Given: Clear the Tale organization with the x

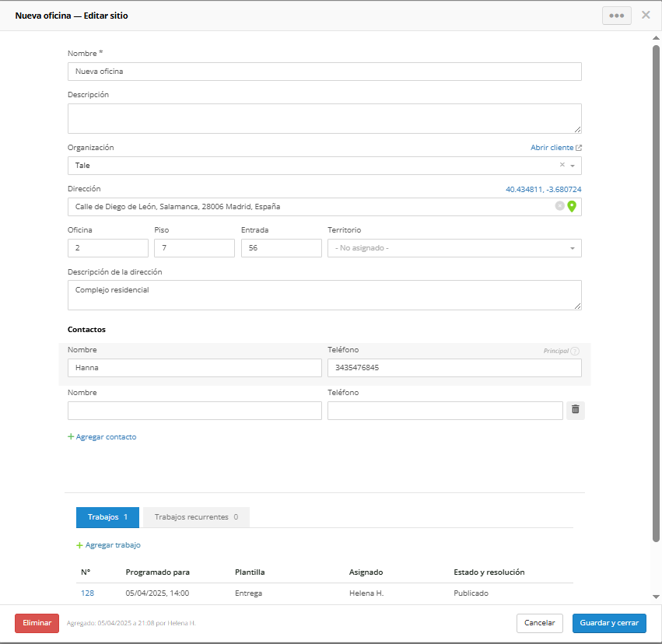Looking at the screenshot, I should pyautogui.click(x=562, y=165).
